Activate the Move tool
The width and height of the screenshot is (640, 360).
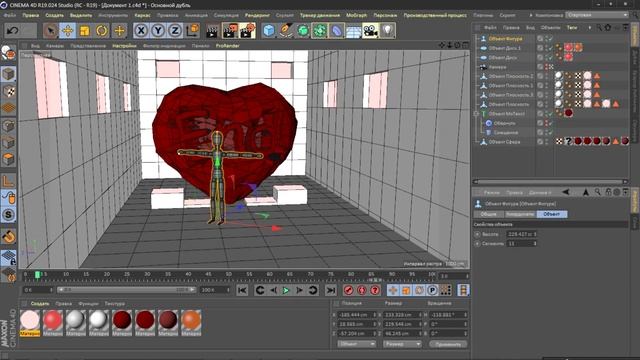coord(68,31)
